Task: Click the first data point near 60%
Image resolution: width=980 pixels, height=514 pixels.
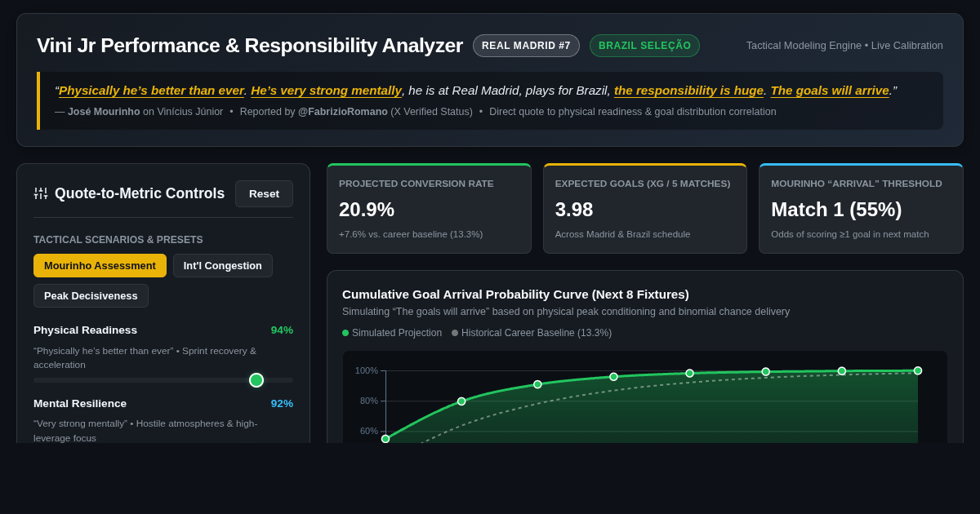Action: point(385,439)
